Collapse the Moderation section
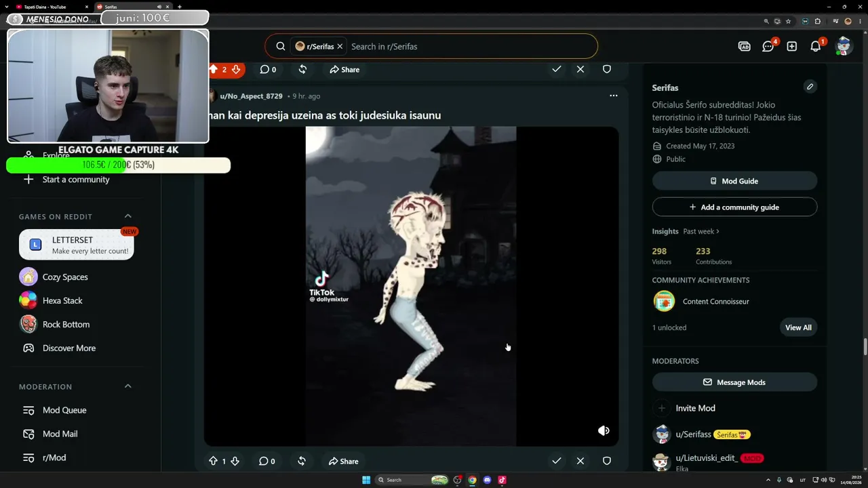The height and width of the screenshot is (488, 868). (x=128, y=386)
